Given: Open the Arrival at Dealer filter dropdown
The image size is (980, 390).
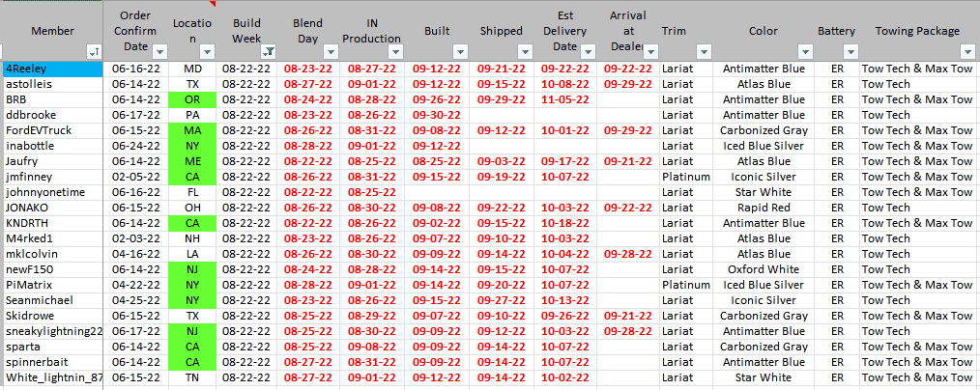Looking at the screenshot, I should 649,51.
